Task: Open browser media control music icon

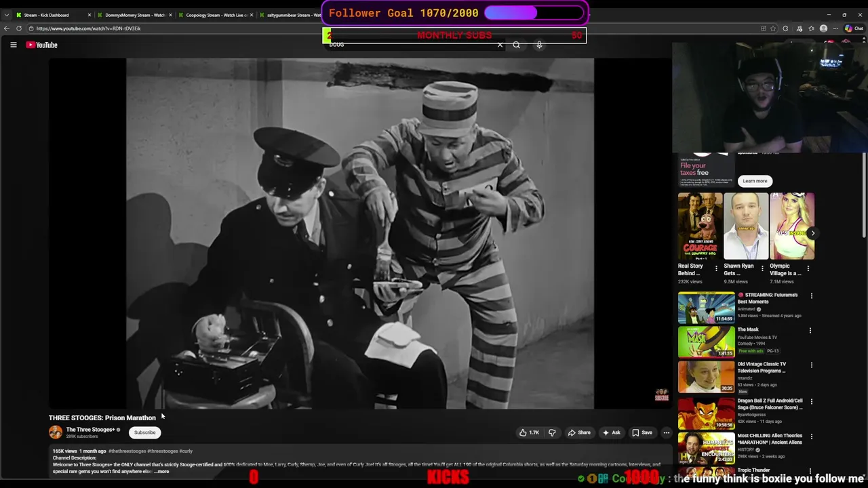Action: (x=798, y=28)
